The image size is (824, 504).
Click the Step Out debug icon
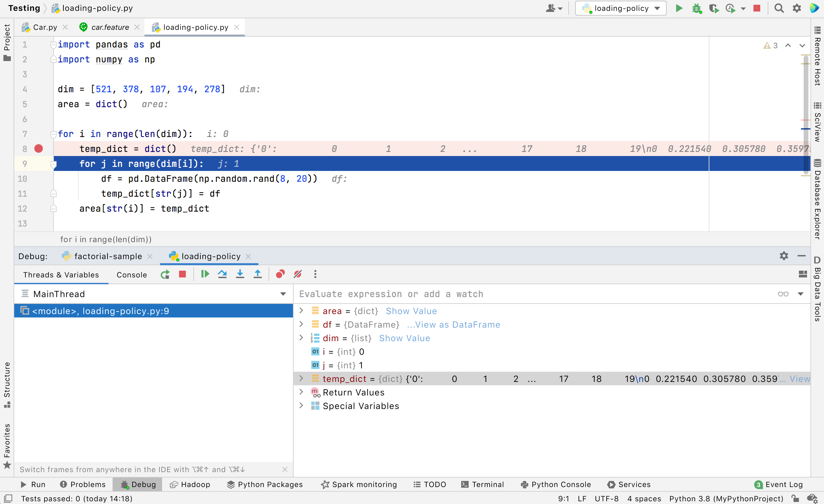click(x=258, y=274)
